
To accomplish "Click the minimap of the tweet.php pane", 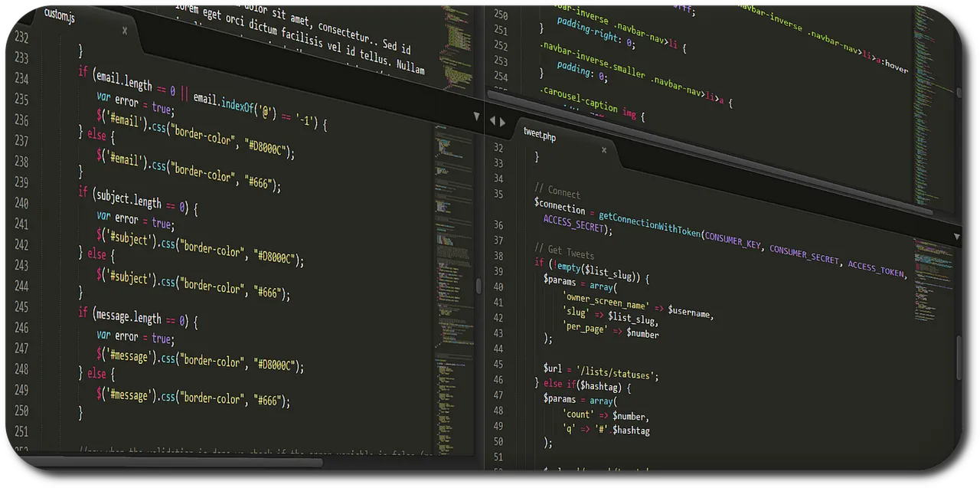I will pyautogui.click(x=932, y=280).
